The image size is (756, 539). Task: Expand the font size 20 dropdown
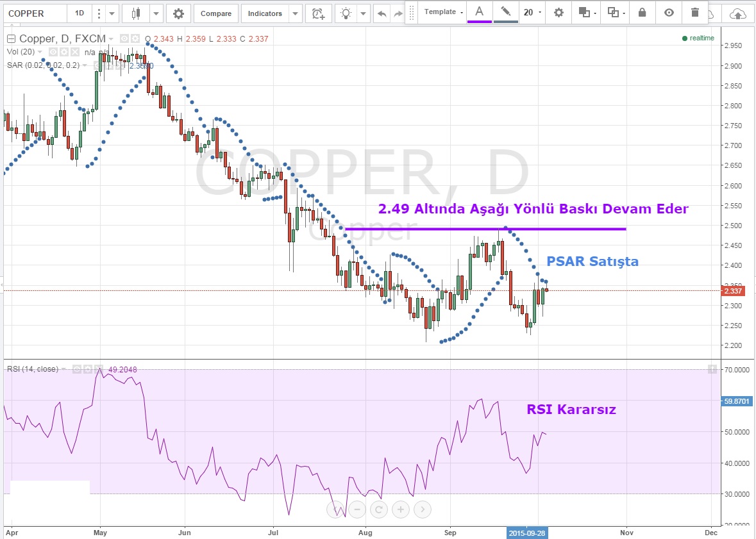point(531,12)
